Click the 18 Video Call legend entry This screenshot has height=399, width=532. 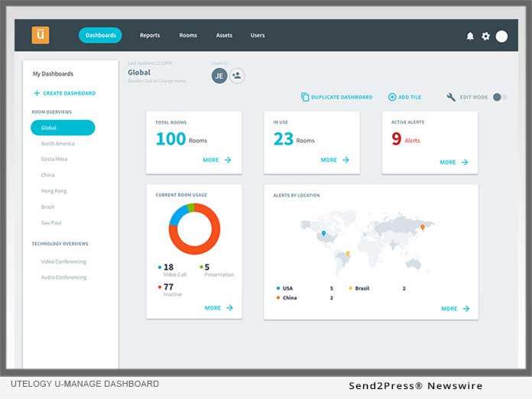coord(172,270)
